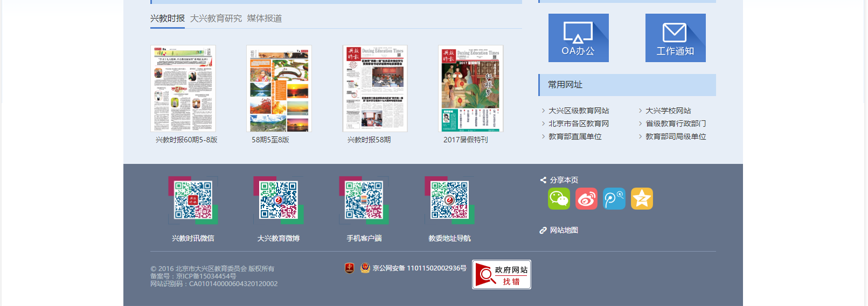Screen dimensions: 868x306
Task: Share via Tencent Weibo icon
Action: coord(614,199)
